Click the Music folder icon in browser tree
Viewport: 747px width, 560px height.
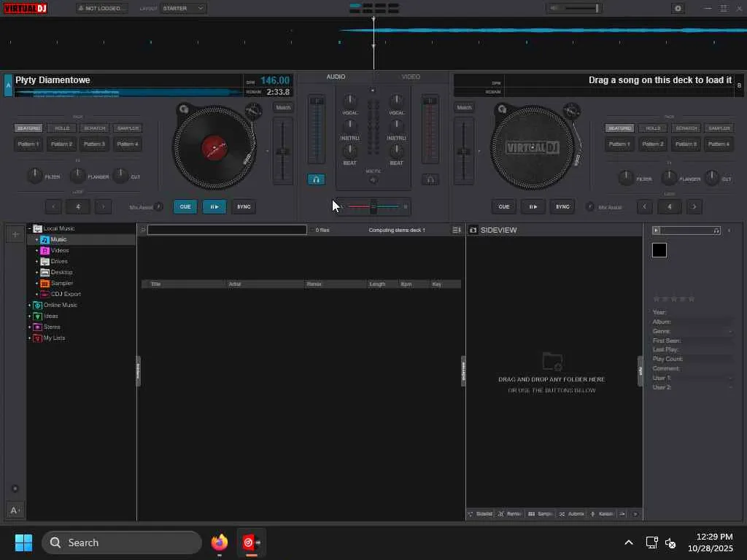tap(44, 239)
